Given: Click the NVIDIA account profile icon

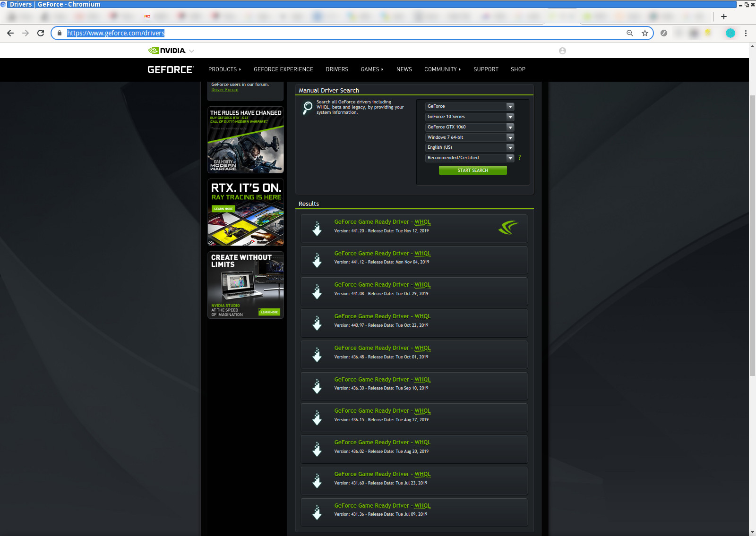Looking at the screenshot, I should tap(562, 51).
